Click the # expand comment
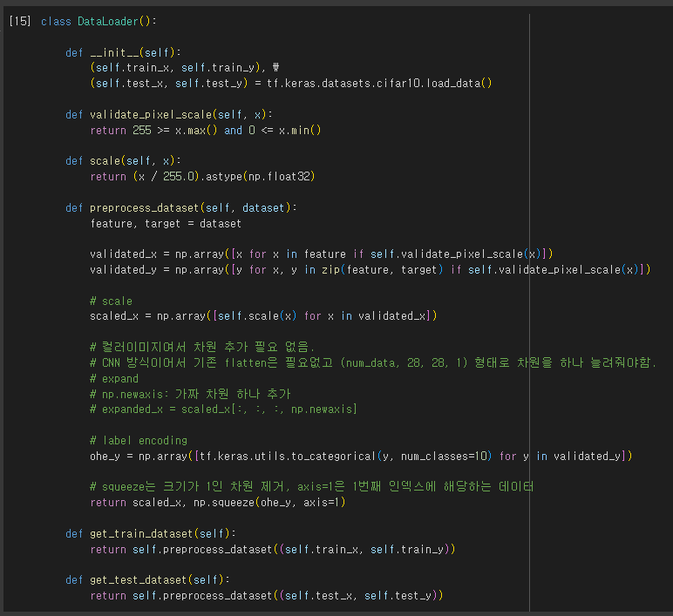673x616 pixels. 113,378
